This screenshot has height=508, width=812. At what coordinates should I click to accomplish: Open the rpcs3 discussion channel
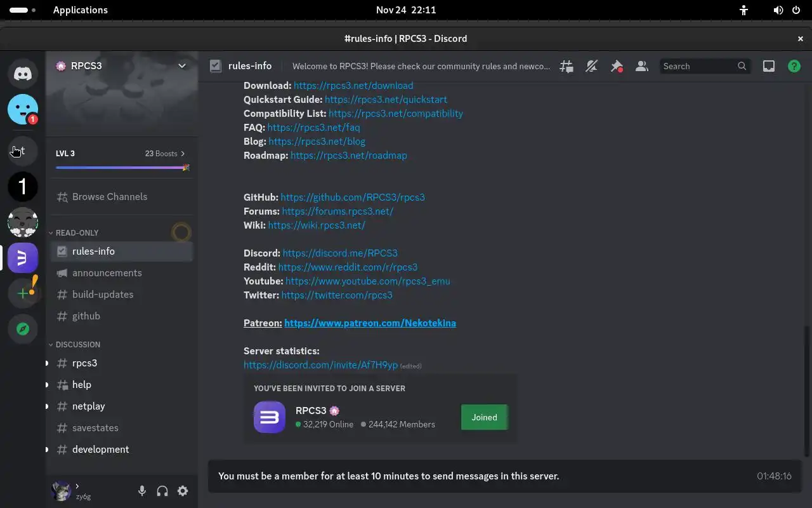(x=122, y=363)
